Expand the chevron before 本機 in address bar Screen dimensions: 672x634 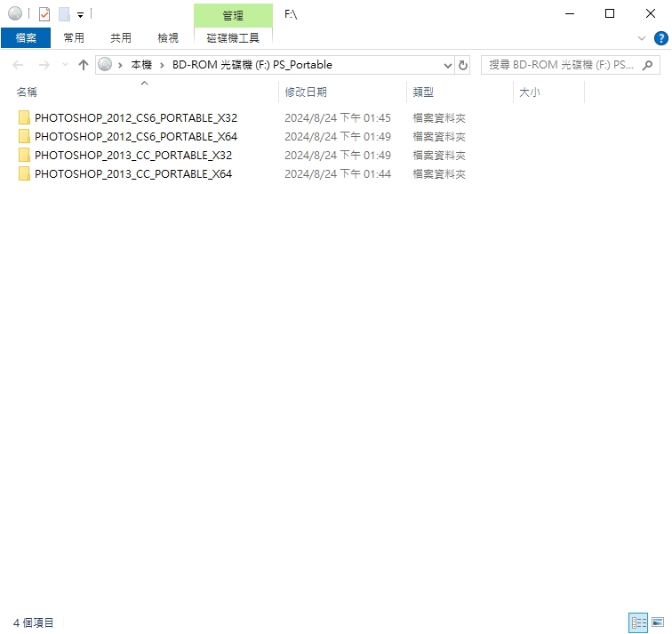click(x=120, y=65)
